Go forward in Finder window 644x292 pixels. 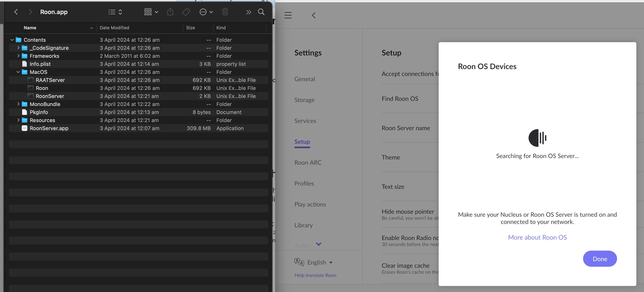click(30, 12)
